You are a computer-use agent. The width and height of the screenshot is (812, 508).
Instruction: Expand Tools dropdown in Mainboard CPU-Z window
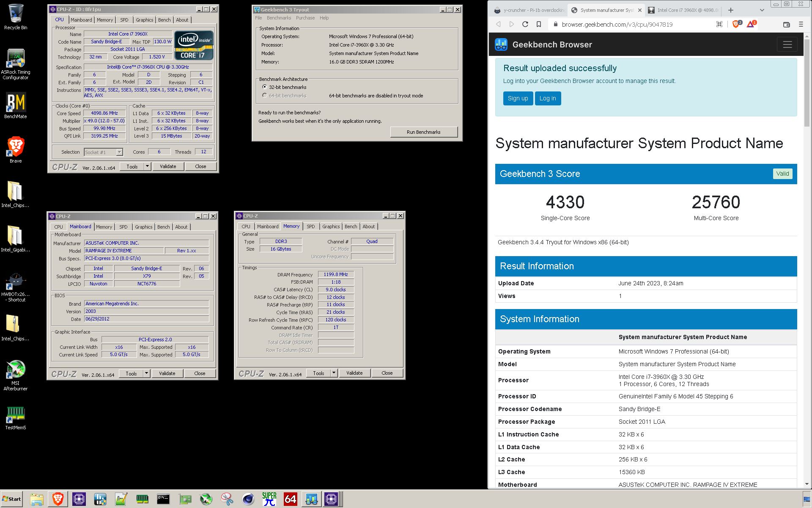147,373
